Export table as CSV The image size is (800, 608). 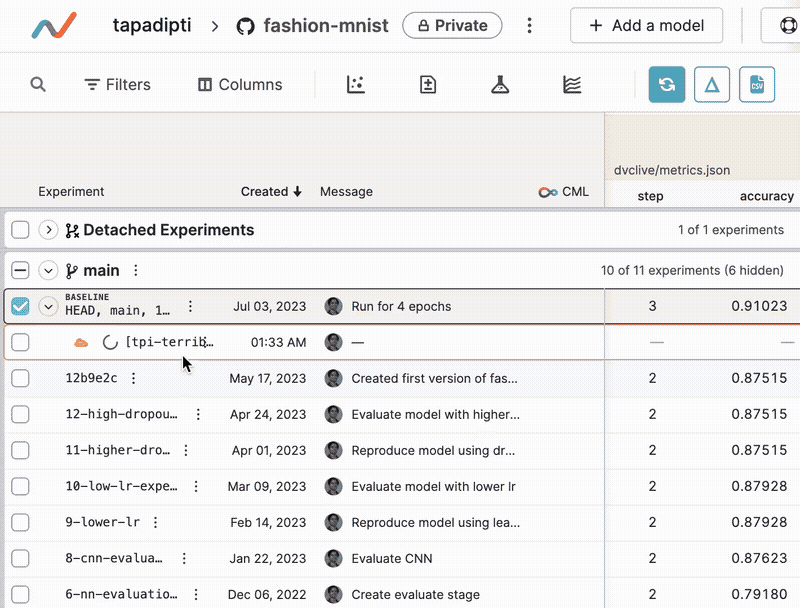pyautogui.click(x=757, y=84)
